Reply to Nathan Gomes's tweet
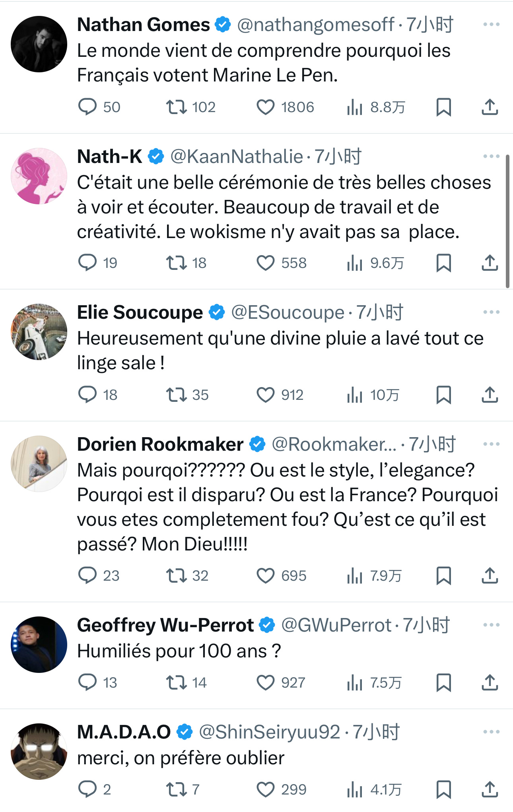Image resolution: width=513 pixels, height=812 pixels. pyautogui.click(x=87, y=107)
